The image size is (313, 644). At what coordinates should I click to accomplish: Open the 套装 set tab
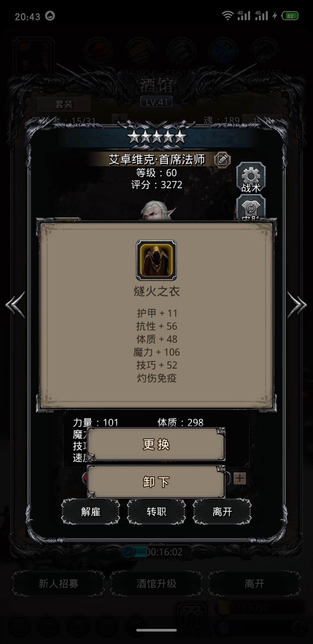64,104
